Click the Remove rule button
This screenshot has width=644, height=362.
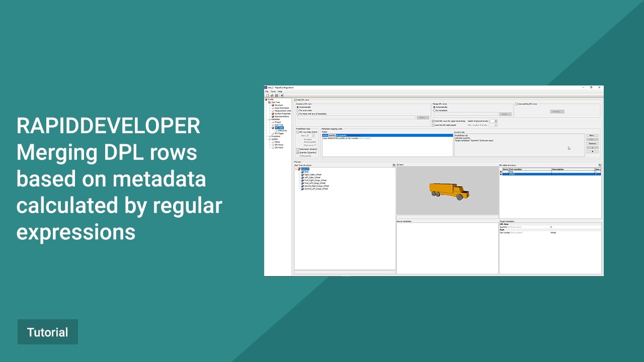coord(593,144)
